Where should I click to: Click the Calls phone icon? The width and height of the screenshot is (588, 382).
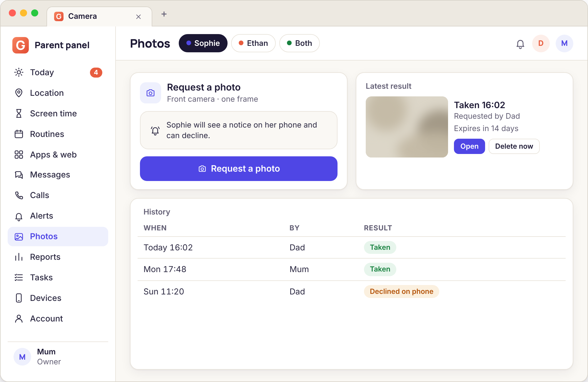19,195
